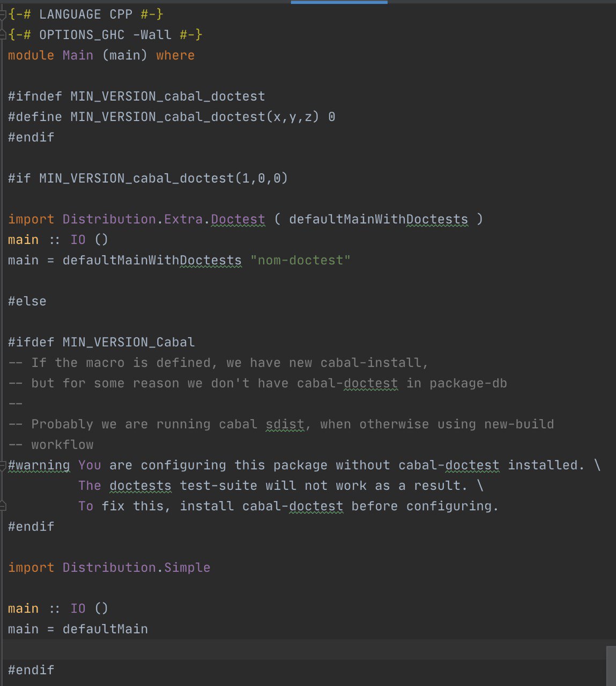Screen dimensions: 616x686
Task: Click the vertical scrollbar thumb at the bottom right
Action: (611, 666)
